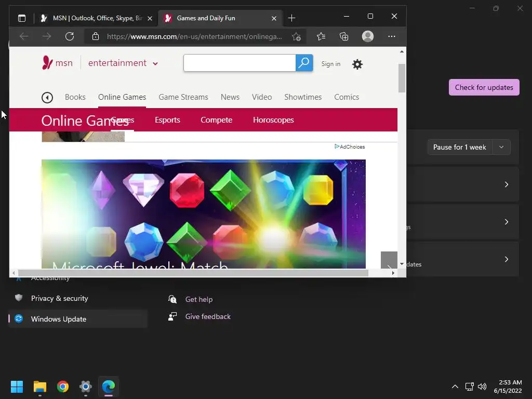
Task: Click the scroll left arrow
Action: click(14, 273)
